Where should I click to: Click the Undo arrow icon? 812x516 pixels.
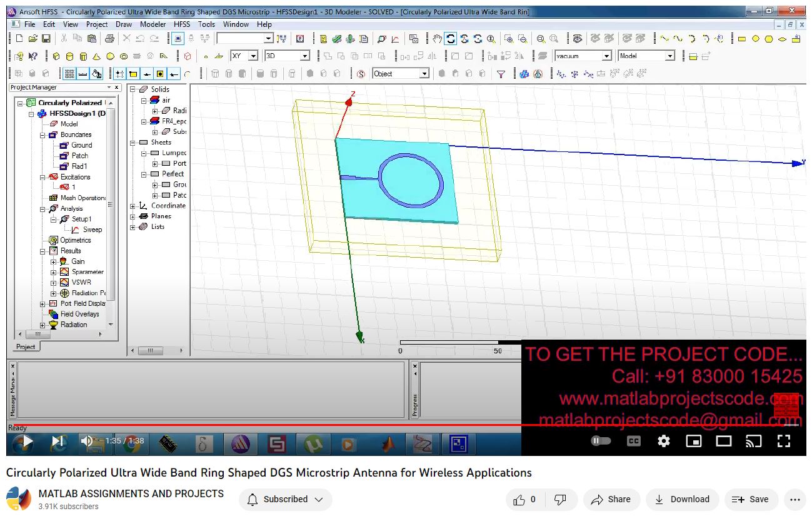141,39
